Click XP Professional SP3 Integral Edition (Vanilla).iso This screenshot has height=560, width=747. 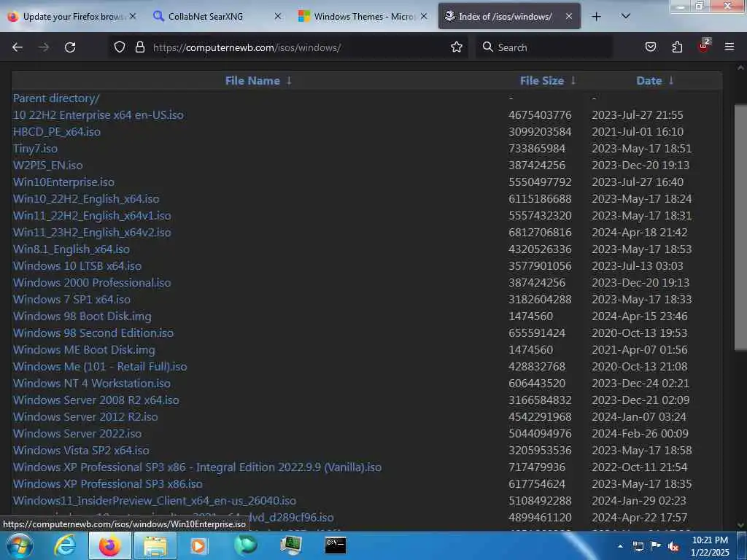[x=197, y=467]
